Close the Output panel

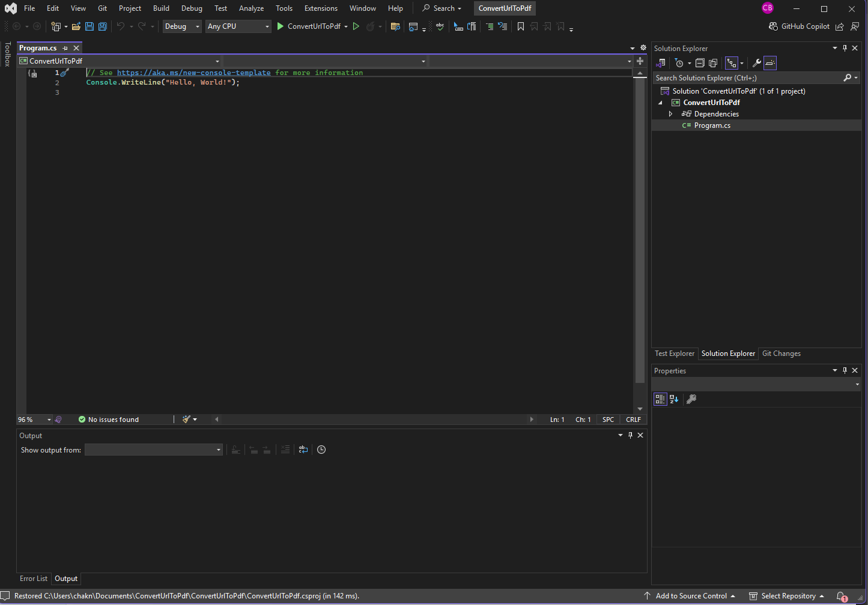640,435
